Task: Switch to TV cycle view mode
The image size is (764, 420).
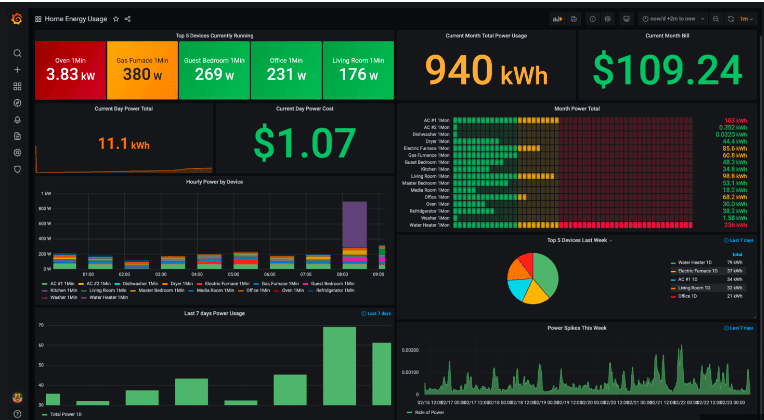Action: point(627,19)
